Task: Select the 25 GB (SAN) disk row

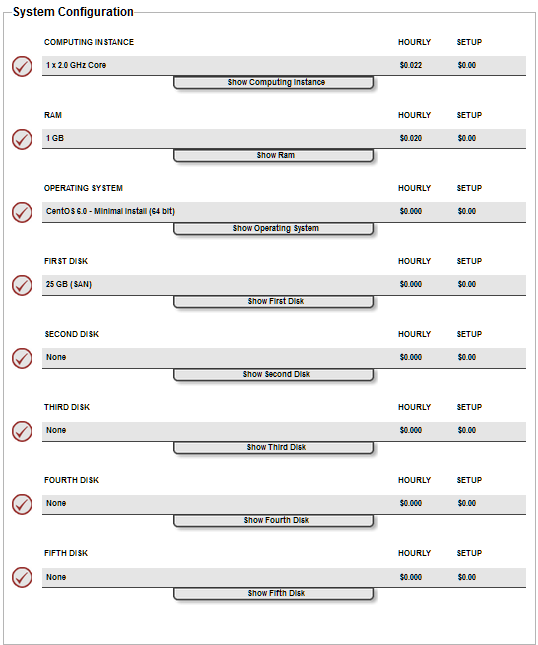Action: point(284,284)
